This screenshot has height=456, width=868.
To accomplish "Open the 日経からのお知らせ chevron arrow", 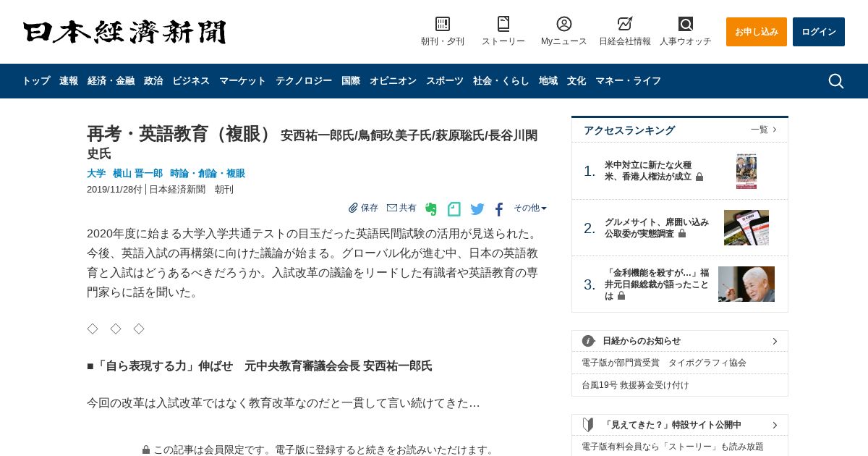I will (775, 341).
